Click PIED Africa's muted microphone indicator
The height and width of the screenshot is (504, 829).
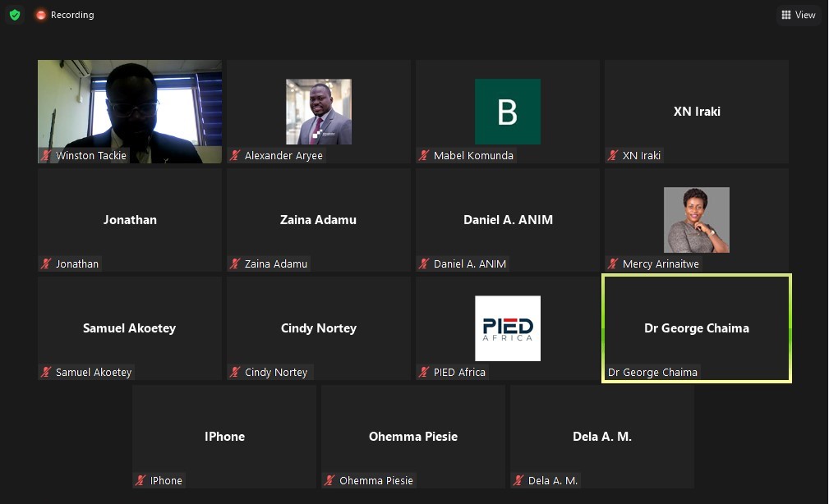point(424,372)
